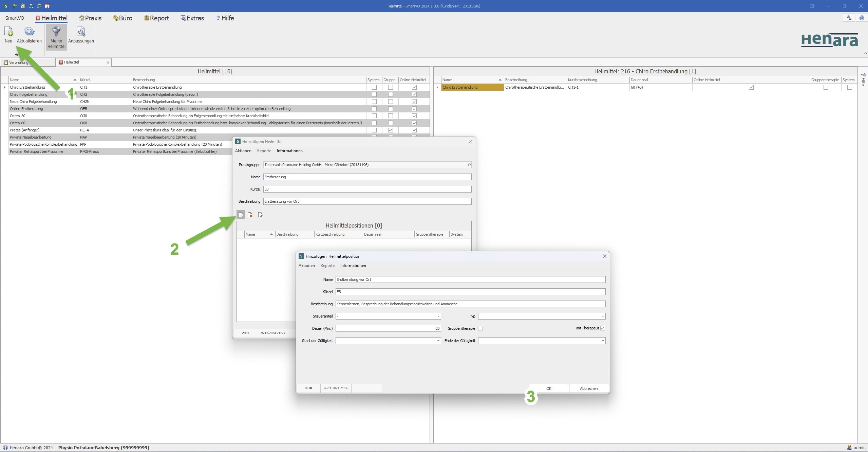The width and height of the screenshot is (868, 452).
Task: Click the Aktualisieren refresh icon
Action: tap(29, 32)
